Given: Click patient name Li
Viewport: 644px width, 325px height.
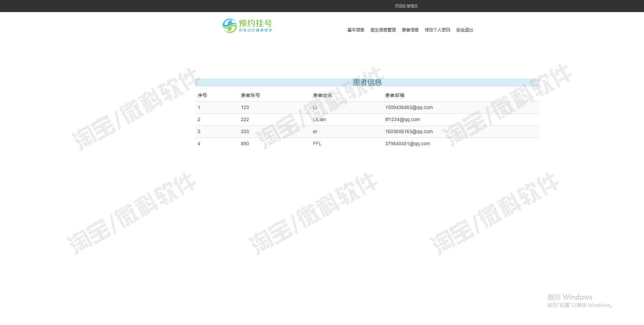Looking at the screenshot, I should (x=315, y=107).
